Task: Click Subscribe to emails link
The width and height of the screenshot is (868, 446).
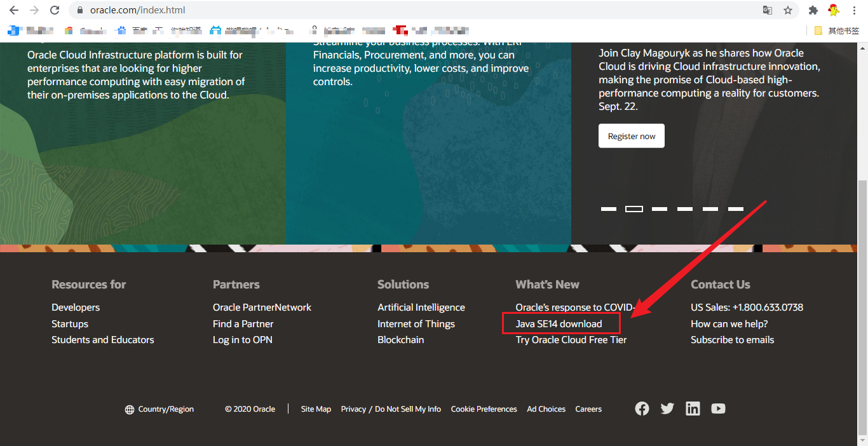Action: [x=733, y=340]
